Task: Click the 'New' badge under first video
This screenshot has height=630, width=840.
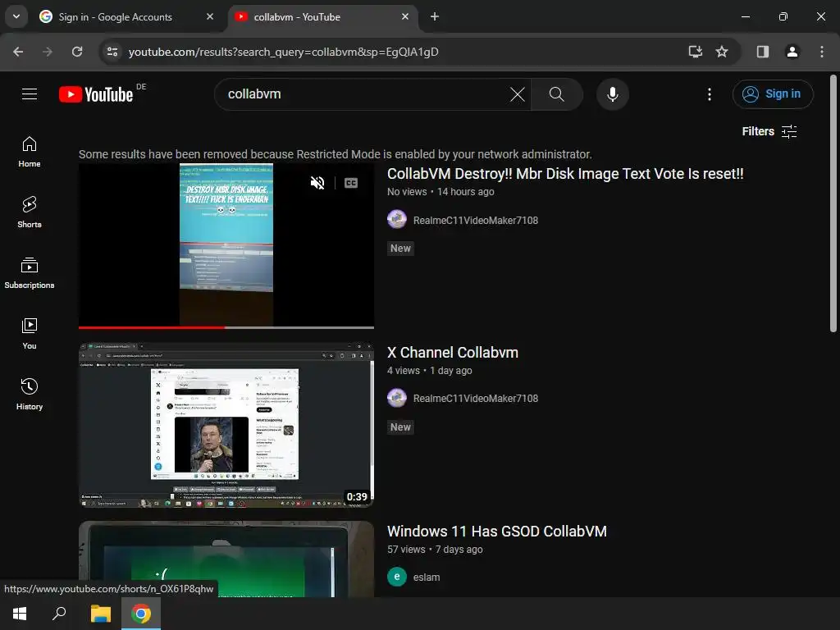Action: pyautogui.click(x=400, y=249)
